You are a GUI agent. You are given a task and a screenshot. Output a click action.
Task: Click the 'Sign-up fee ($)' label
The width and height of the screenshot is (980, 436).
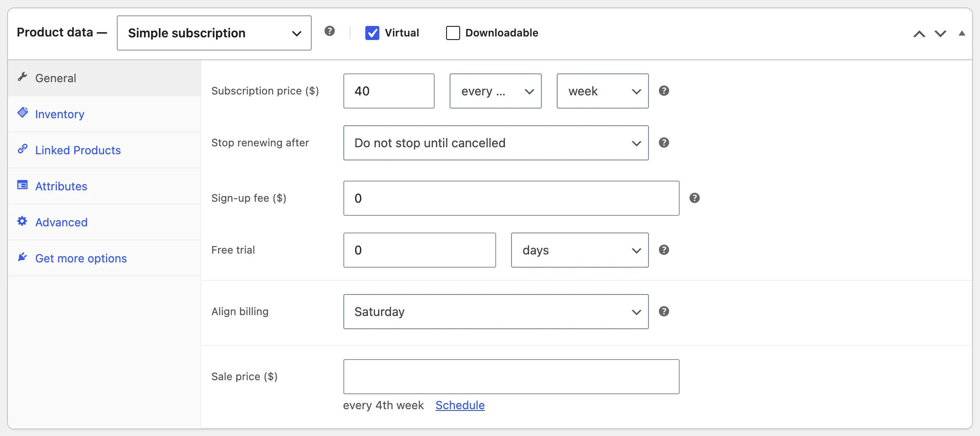click(249, 198)
